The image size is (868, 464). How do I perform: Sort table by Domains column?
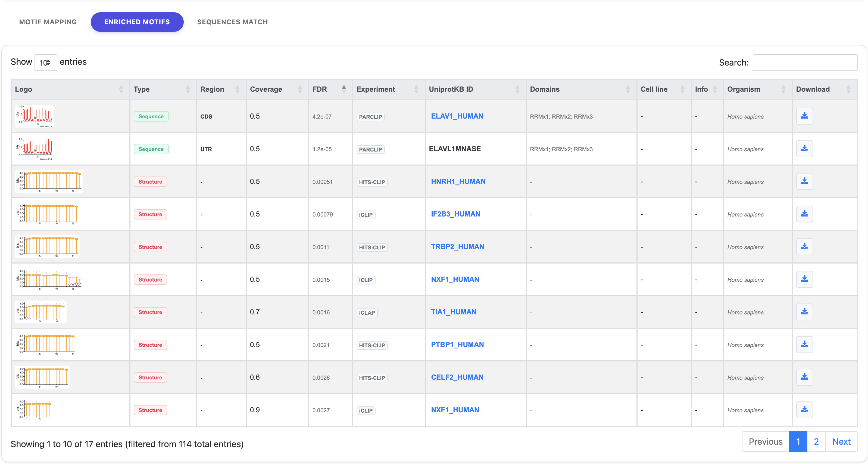point(581,89)
